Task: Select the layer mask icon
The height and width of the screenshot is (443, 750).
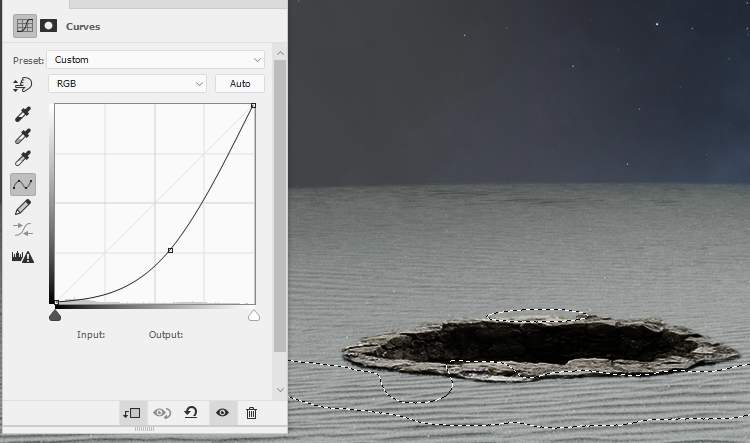Action: coord(48,26)
